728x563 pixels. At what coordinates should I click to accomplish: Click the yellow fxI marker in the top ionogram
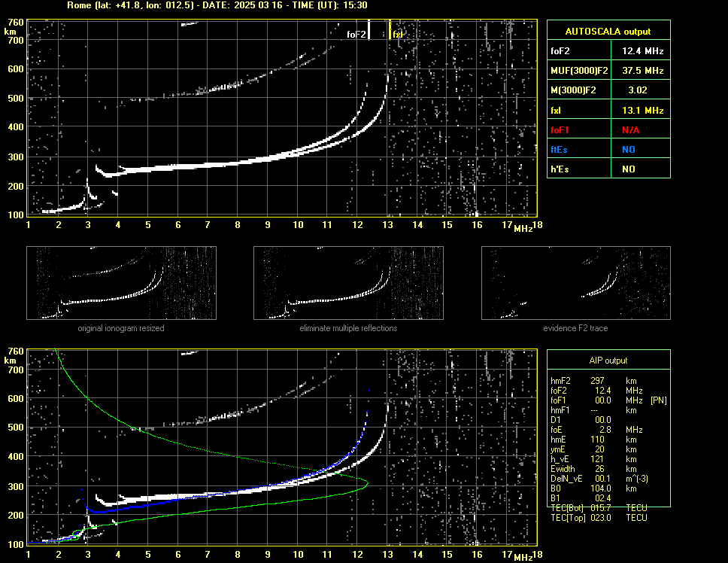point(390,29)
